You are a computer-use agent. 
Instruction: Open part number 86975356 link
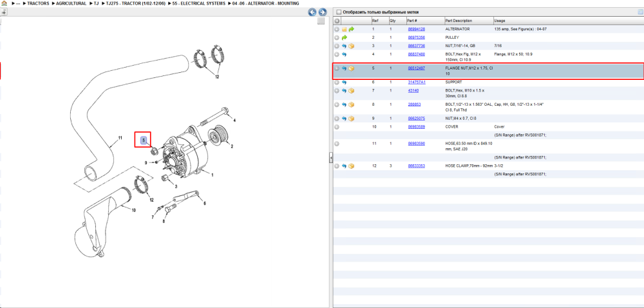pos(416,37)
